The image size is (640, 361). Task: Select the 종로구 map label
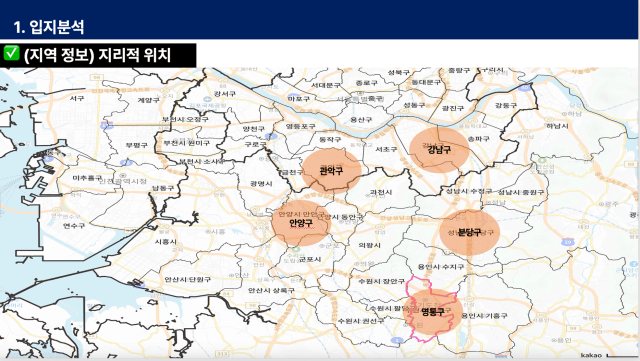coord(367,82)
